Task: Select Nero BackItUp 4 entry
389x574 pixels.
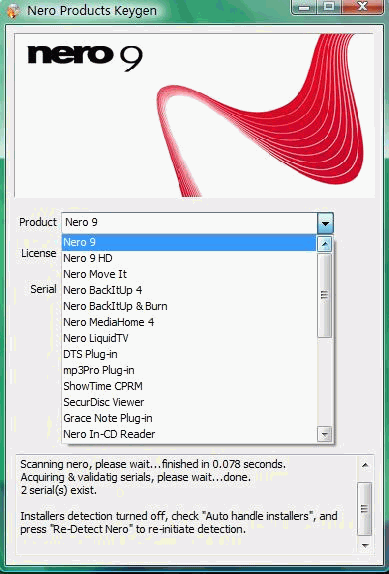Action: point(189,290)
